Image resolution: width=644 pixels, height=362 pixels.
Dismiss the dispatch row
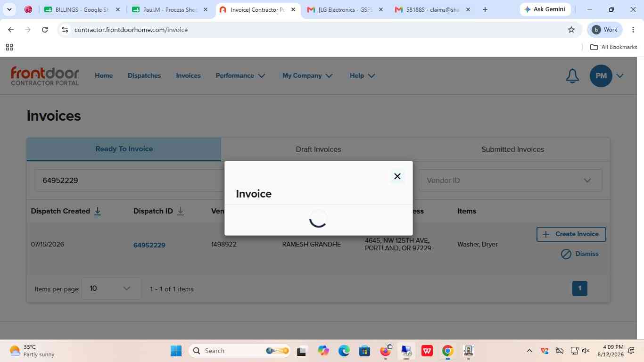[x=579, y=254]
